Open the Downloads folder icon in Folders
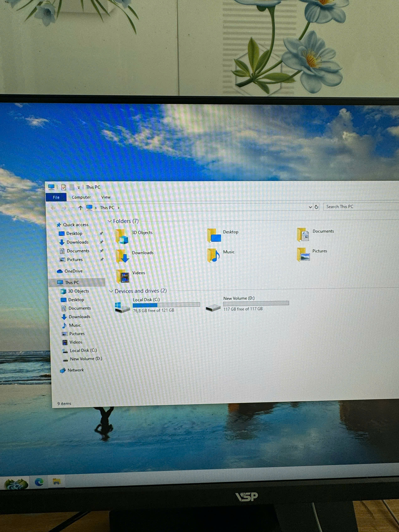 tap(122, 256)
